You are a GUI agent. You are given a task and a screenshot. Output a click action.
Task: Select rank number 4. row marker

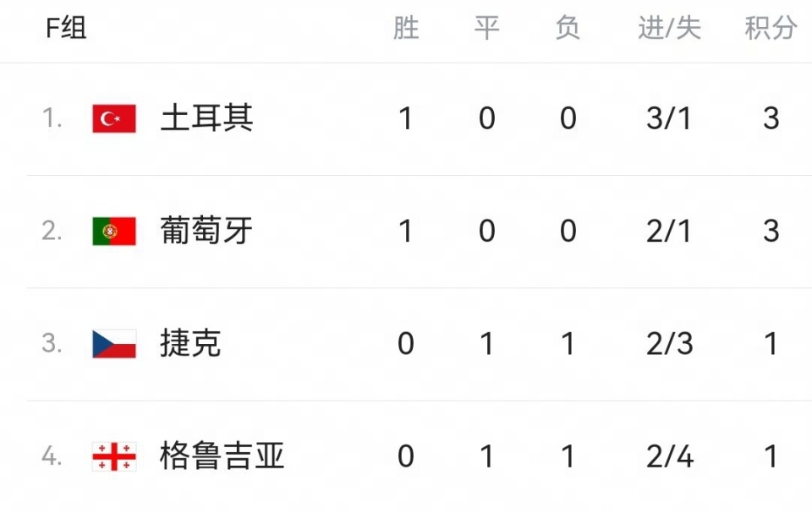(52, 456)
